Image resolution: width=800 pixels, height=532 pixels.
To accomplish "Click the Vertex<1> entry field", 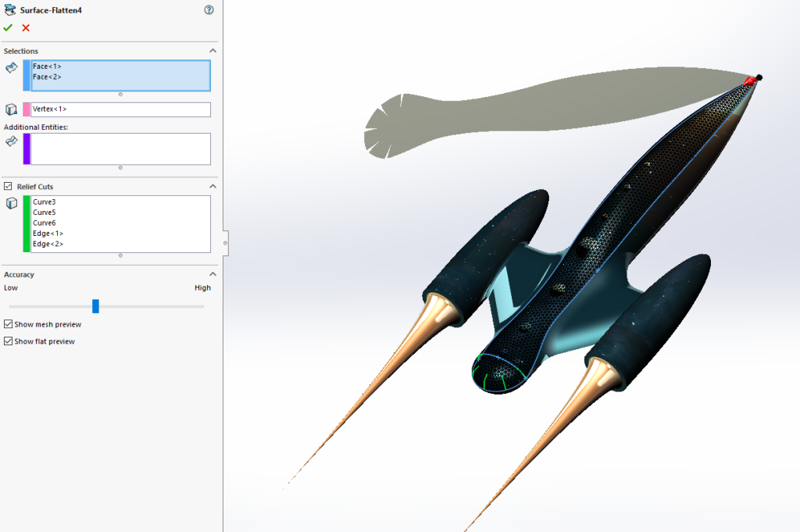I will tap(117, 109).
